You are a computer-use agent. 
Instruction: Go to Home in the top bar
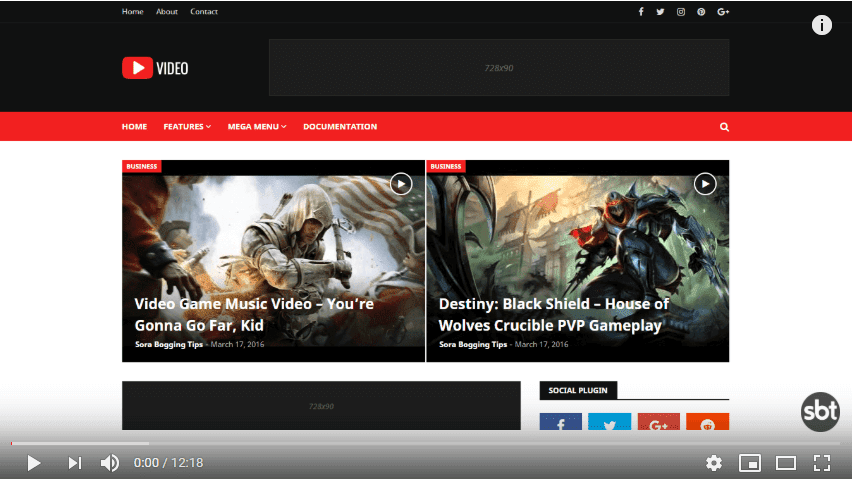click(133, 11)
